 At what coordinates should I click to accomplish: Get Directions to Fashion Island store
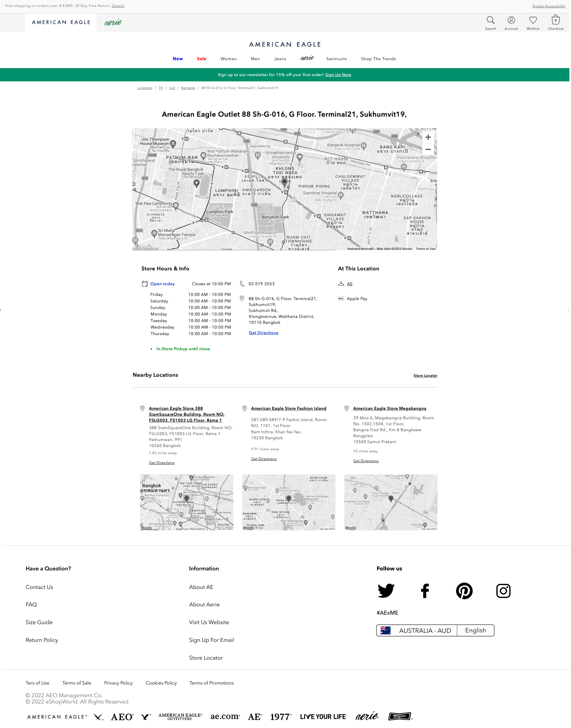[x=264, y=459]
